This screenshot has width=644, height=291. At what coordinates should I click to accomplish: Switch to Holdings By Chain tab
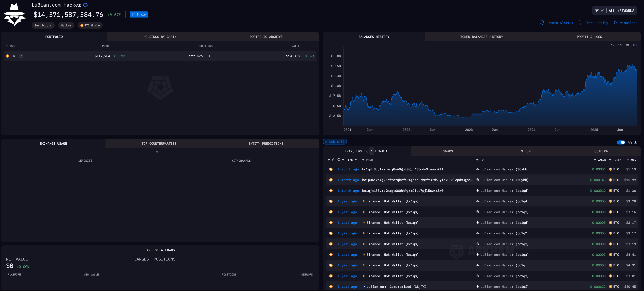[160, 37]
